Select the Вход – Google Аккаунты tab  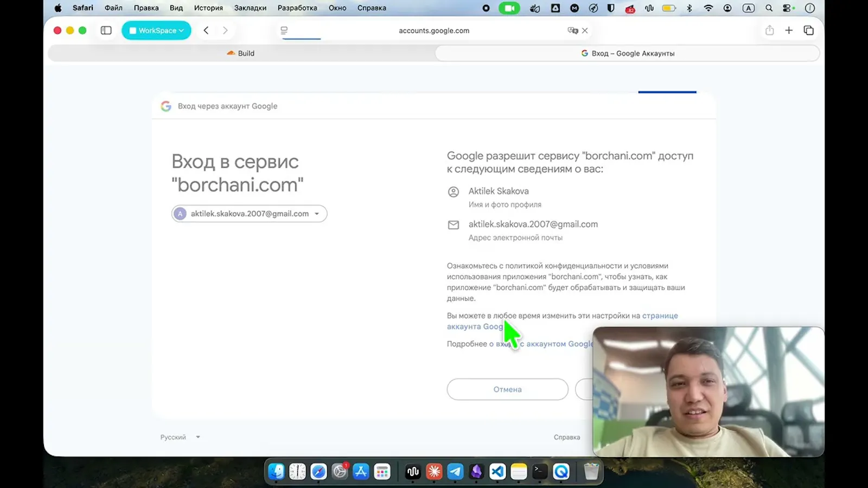pos(628,53)
